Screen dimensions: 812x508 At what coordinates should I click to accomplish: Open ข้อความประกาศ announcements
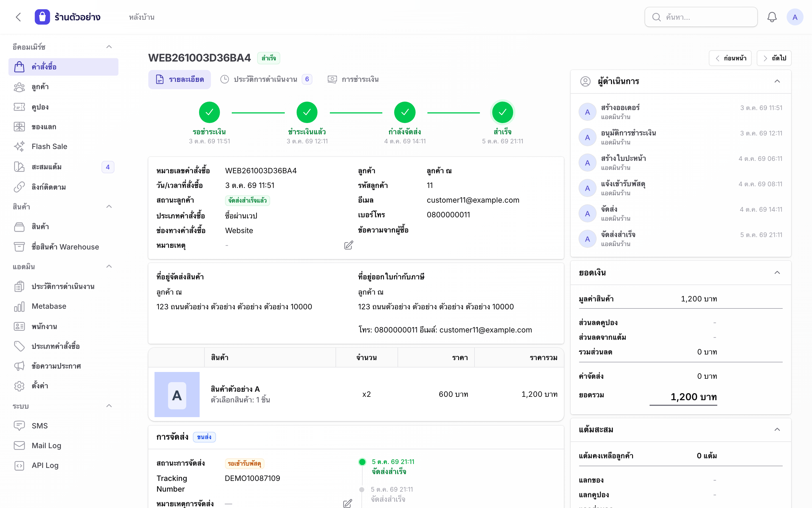click(x=63, y=366)
